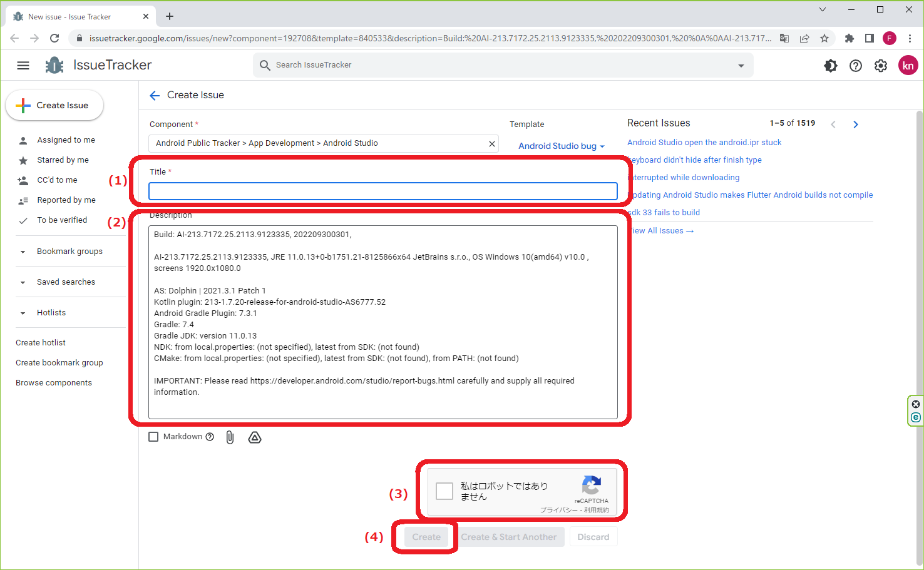This screenshot has height=570, width=924.
Task: Open reCAPTCHA privacy link
Action: click(x=559, y=511)
